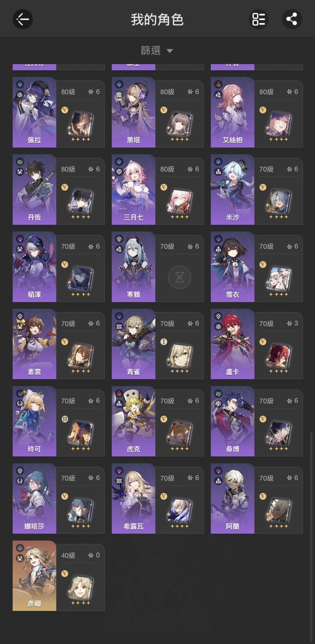Select 黑塔 character portrait
Viewport: 315px width, 644px height.
click(134, 112)
